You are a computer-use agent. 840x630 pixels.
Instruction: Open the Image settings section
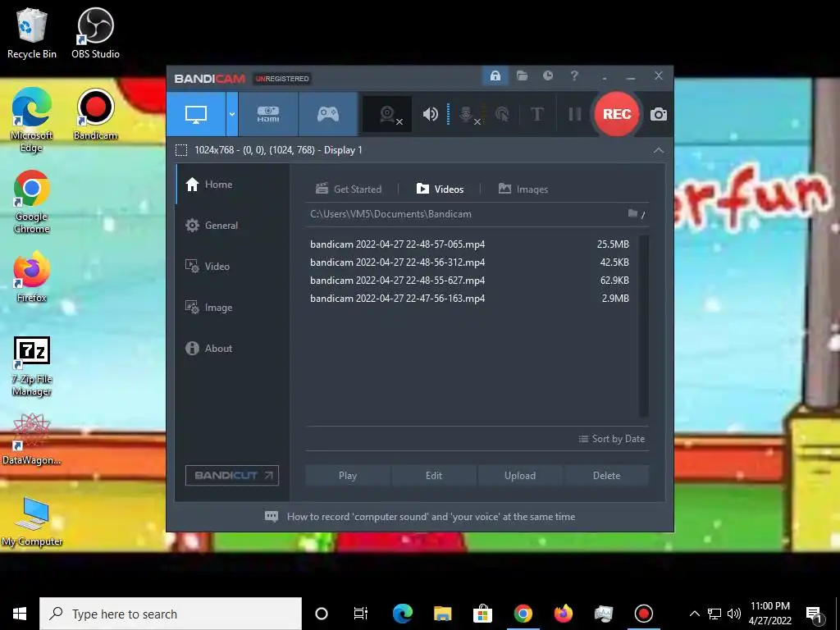232,308
